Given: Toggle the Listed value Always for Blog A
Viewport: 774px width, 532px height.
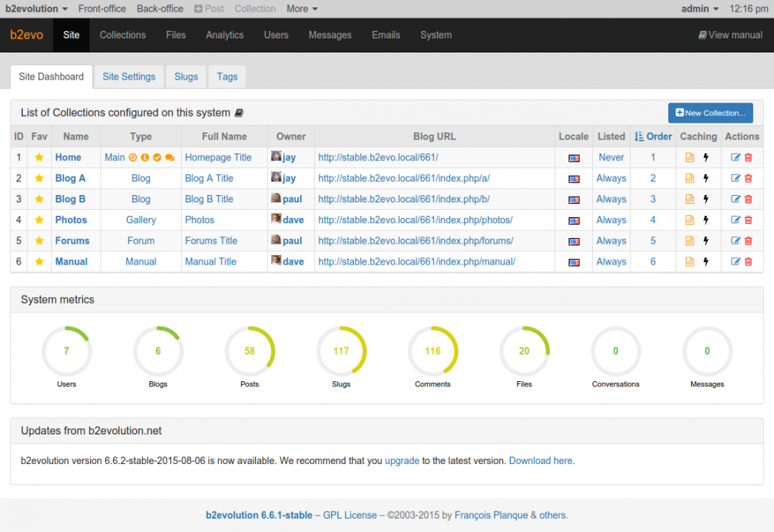Looking at the screenshot, I should click(611, 178).
